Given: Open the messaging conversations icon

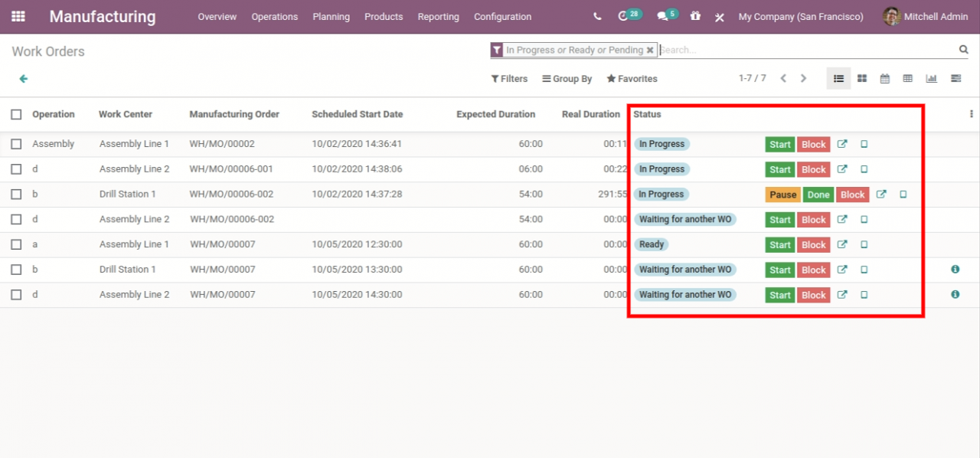Looking at the screenshot, I should click(662, 15).
